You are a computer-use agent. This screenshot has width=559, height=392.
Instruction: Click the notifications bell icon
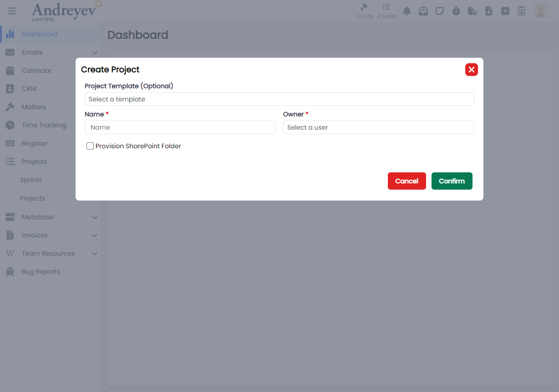(407, 11)
